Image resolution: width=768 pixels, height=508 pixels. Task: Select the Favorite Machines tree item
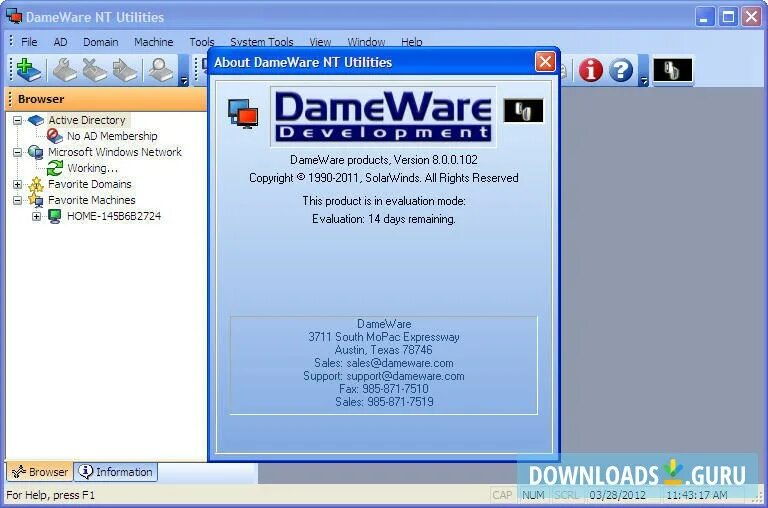click(92, 200)
